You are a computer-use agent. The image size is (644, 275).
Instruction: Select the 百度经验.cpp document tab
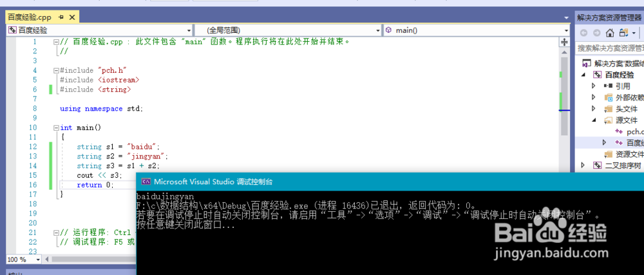coord(29,17)
